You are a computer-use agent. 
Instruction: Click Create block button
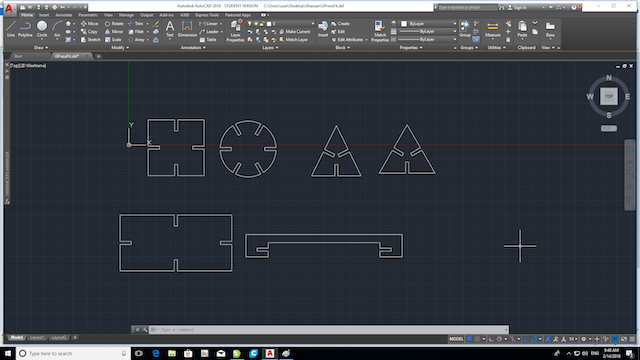[340, 24]
